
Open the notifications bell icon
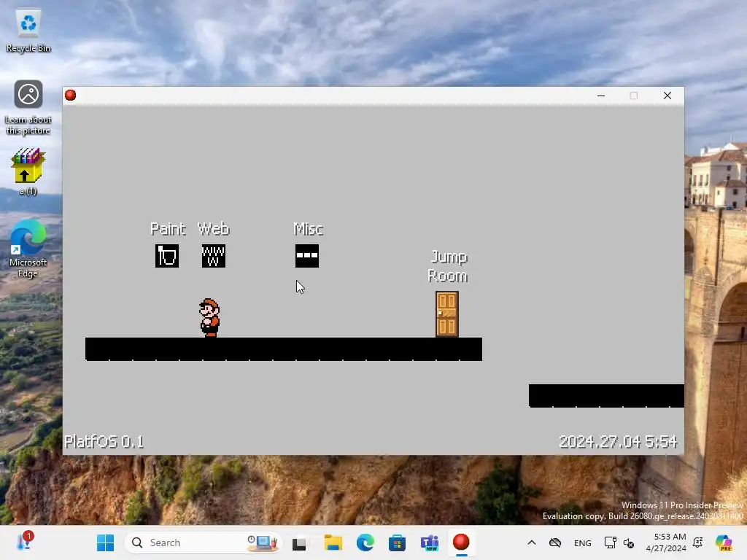(698, 542)
